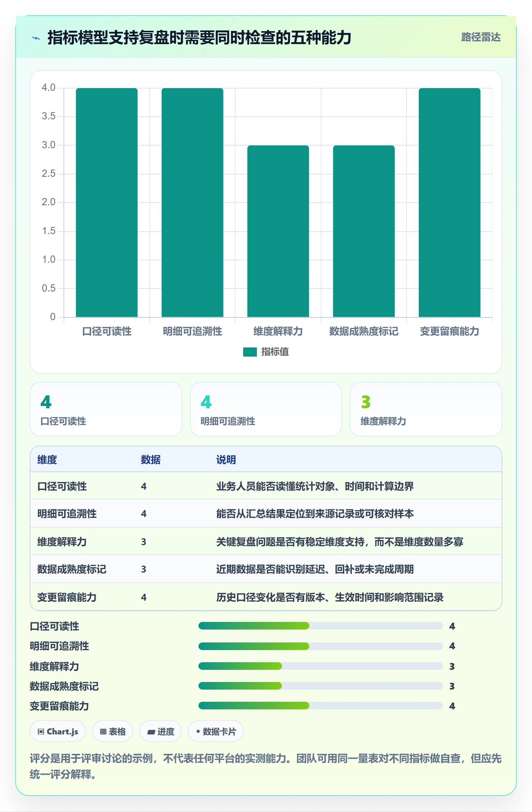Image resolution: width=532 pixels, height=812 pixels.
Task: Select the 明细可追溯性 table row name
Action: [x=67, y=514]
